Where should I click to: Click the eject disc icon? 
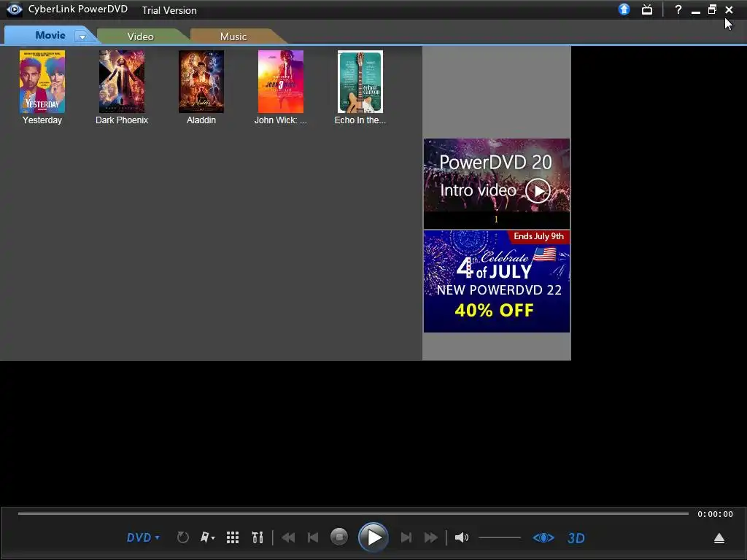719,538
